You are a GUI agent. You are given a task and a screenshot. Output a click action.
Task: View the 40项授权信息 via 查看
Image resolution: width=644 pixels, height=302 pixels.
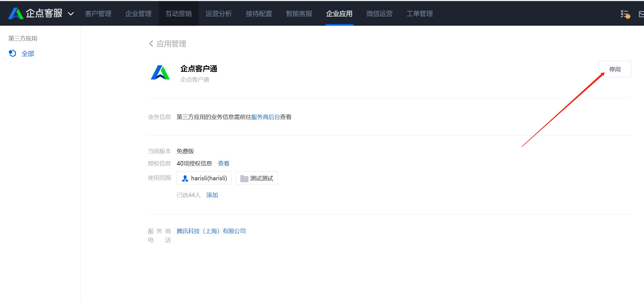(224, 163)
